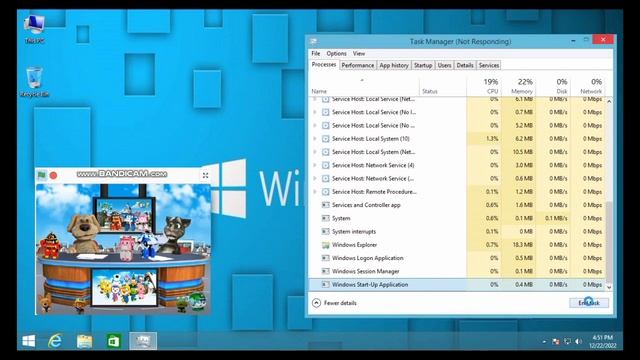Viewport: 640px width, 360px height.
Task: Launch Internet Explorer from the taskbar
Action: coord(55,341)
